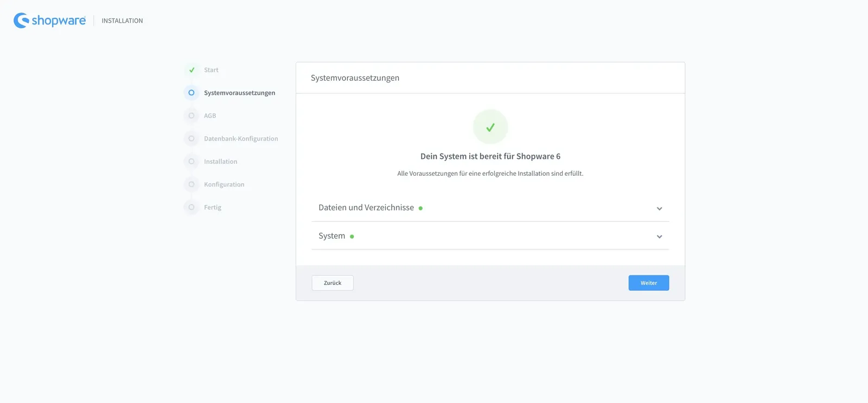Click the AGB step circle icon
Image resolution: width=868 pixels, height=403 pixels.
point(192,116)
